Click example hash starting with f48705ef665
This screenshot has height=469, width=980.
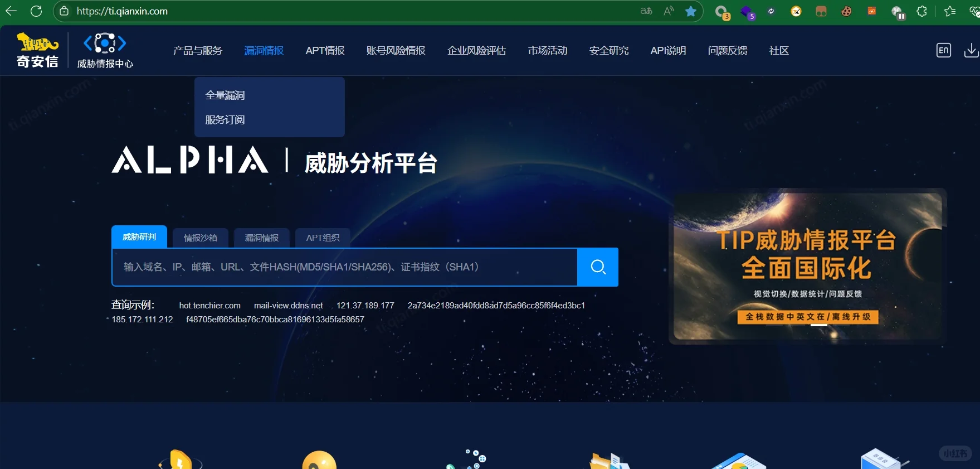pyautogui.click(x=275, y=320)
